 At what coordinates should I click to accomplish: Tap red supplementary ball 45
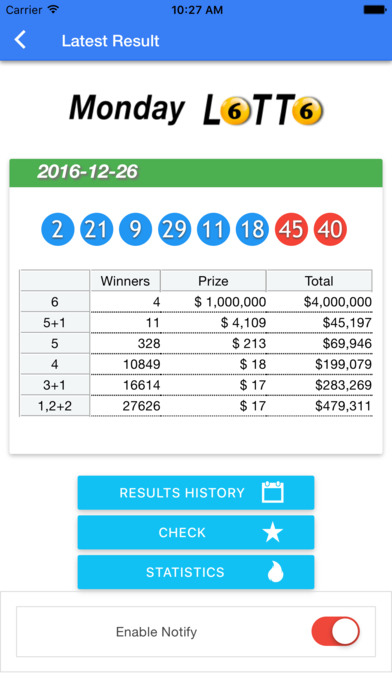pyautogui.click(x=291, y=229)
